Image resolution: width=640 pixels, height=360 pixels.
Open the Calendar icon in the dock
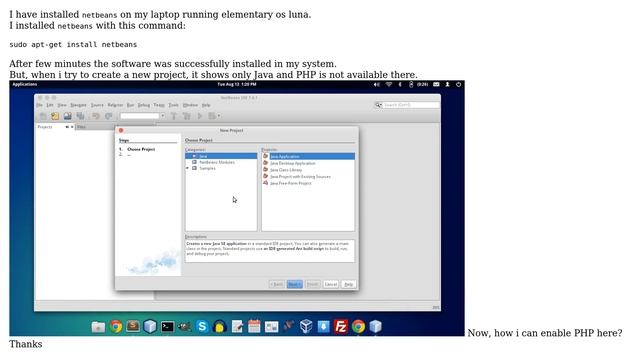[x=254, y=327]
